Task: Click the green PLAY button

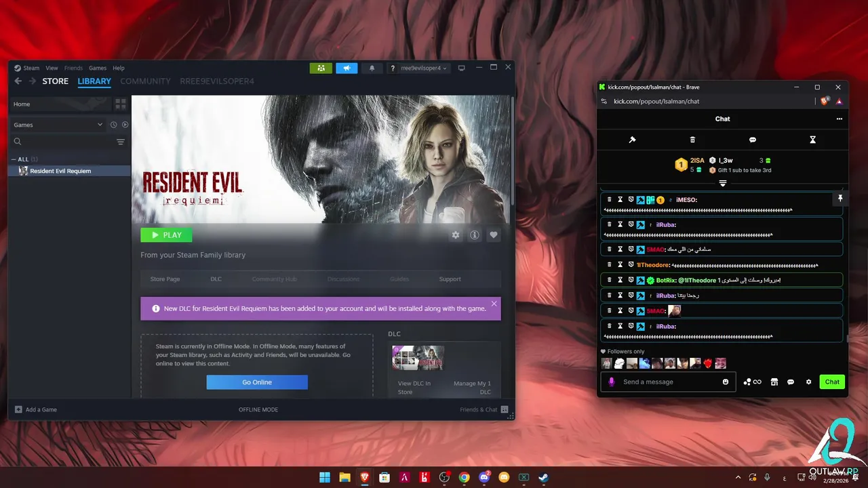Action: pyautogui.click(x=166, y=235)
